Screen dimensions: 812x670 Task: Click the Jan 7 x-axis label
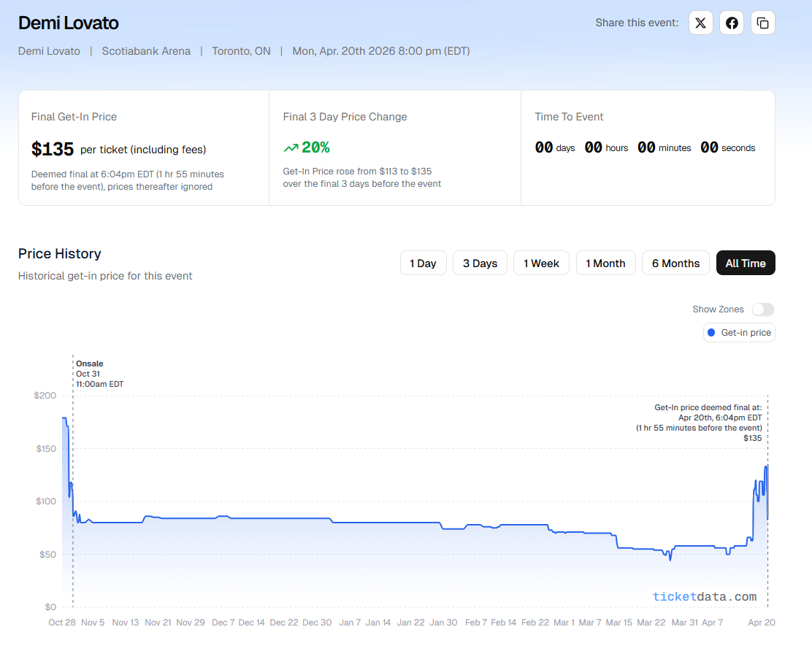coord(350,623)
